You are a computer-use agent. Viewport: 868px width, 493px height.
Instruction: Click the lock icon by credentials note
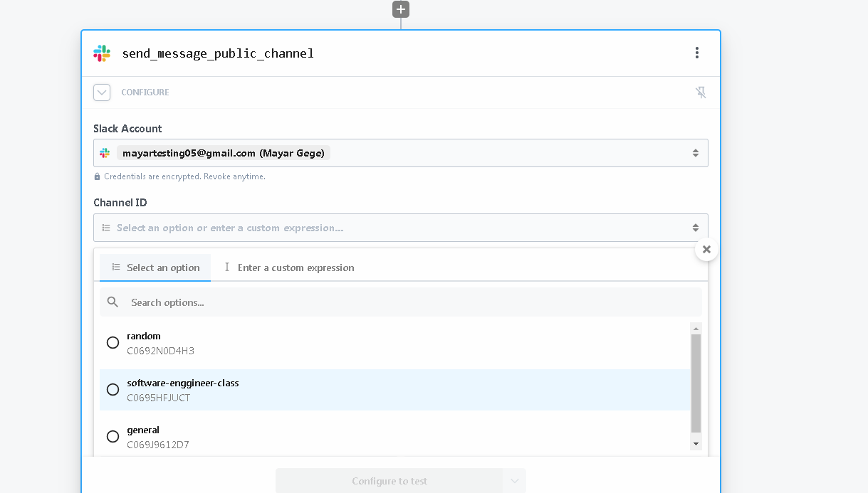point(98,176)
